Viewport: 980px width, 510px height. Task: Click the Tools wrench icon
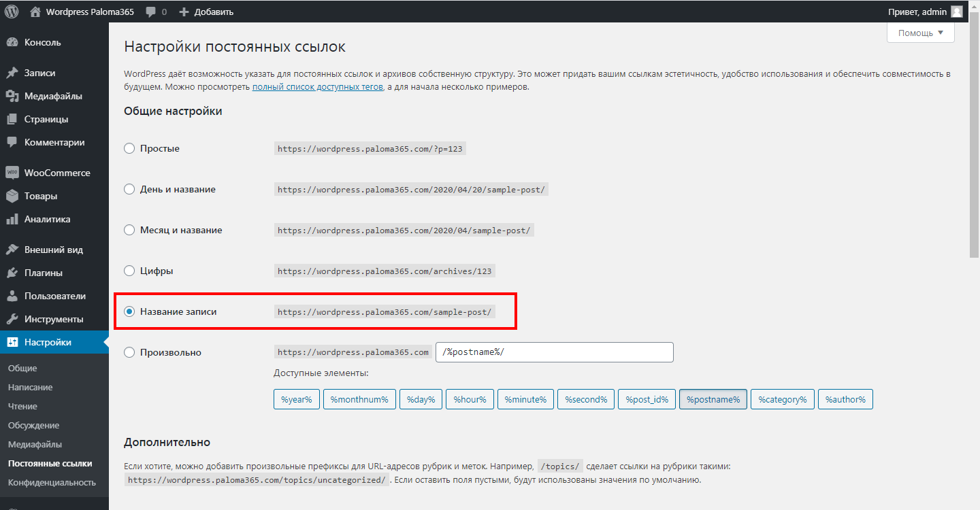[x=12, y=319]
